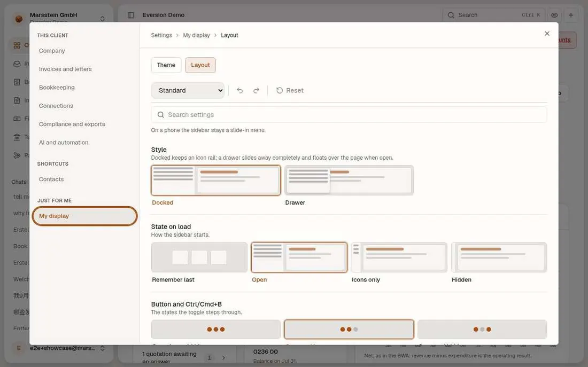Select the toggle option with grey middle dot

(x=482, y=329)
